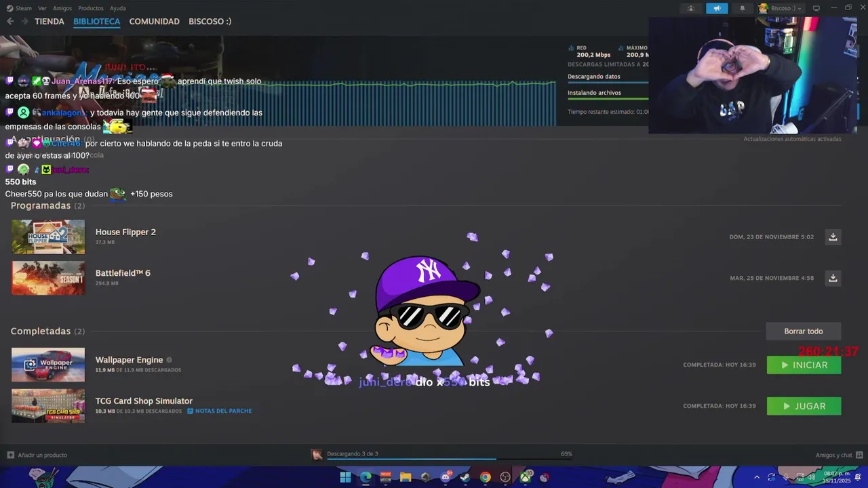Open NOTAS DEL PARCHE for TCG Card Shop

coord(219,411)
